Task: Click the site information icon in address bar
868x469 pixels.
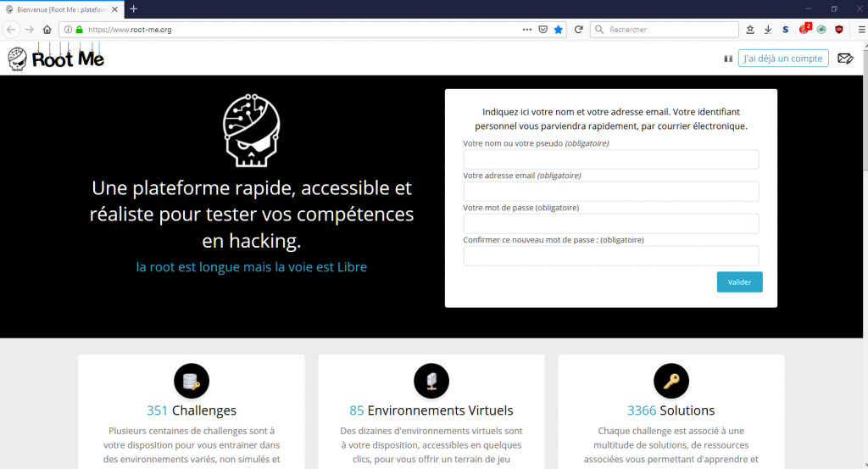Action: (69, 29)
